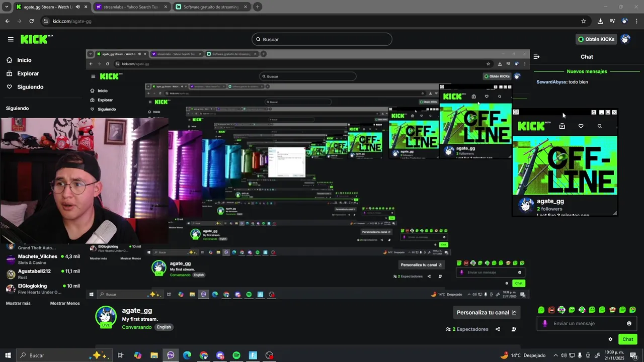Go back in browser history
The image size is (644, 362).
(7, 21)
